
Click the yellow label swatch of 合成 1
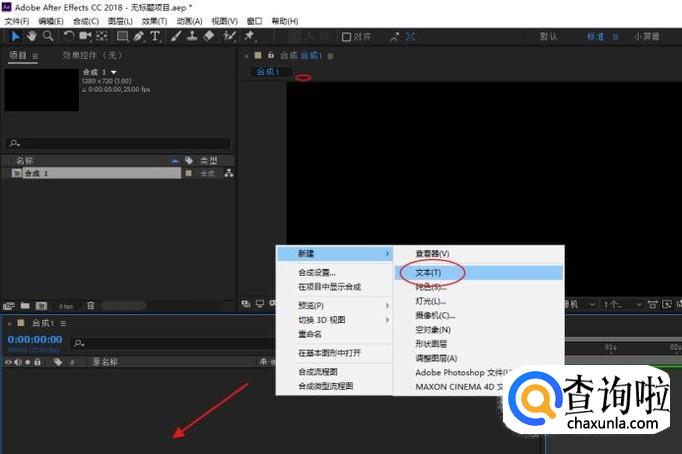click(187, 173)
